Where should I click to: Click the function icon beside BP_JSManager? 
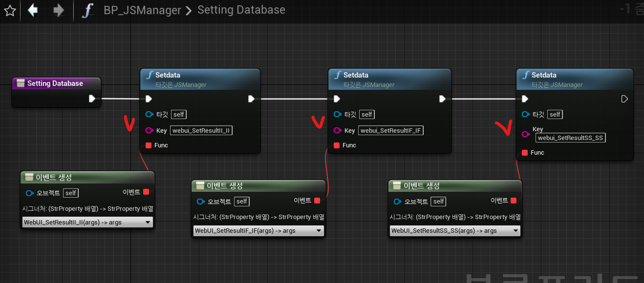tap(87, 10)
